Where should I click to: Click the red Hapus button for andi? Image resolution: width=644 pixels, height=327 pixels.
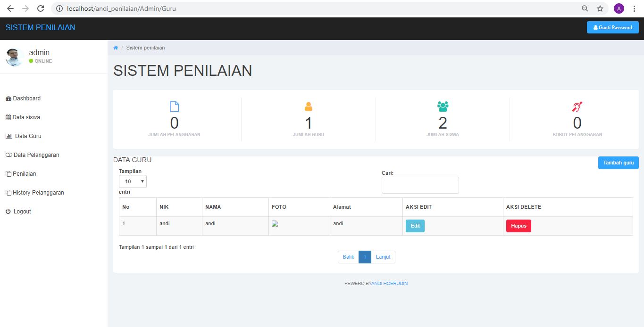pos(519,226)
